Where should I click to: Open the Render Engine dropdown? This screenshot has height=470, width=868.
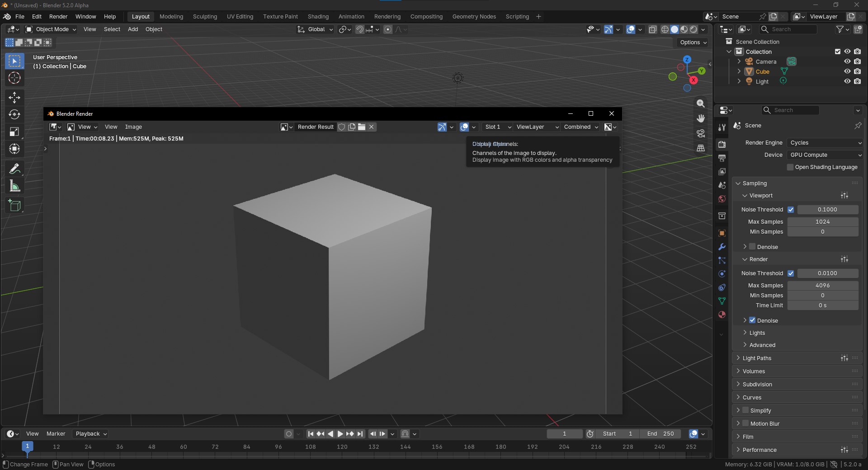click(825, 143)
